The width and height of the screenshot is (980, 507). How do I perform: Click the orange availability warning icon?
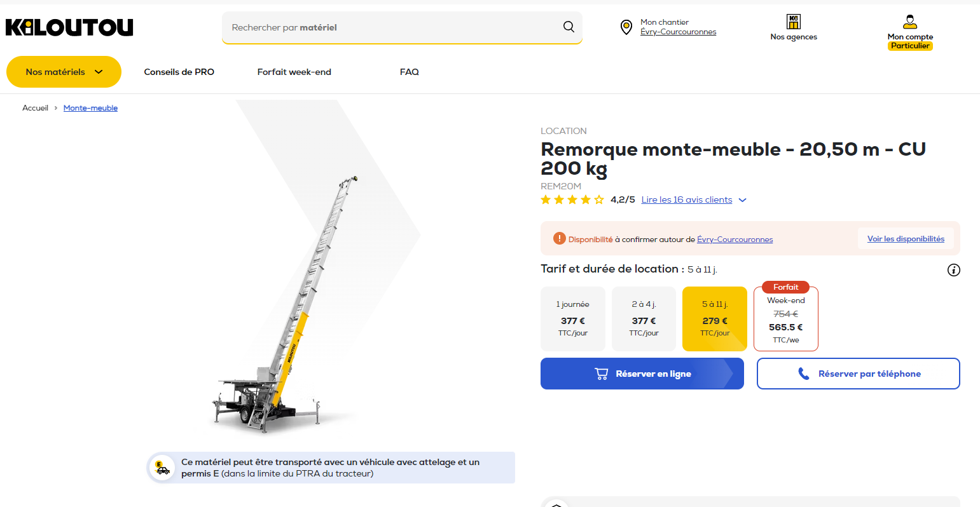click(x=559, y=239)
